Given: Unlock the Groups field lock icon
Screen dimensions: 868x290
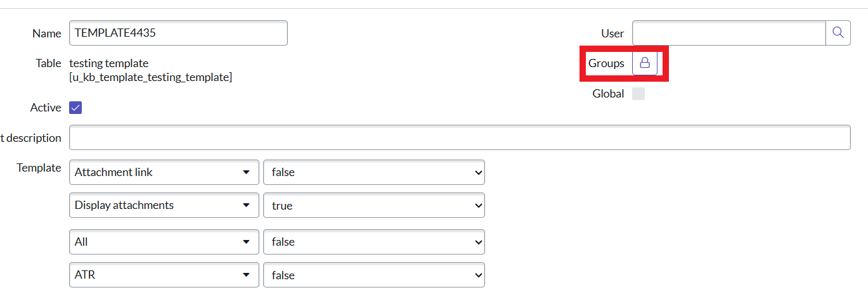Looking at the screenshot, I should (x=645, y=63).
